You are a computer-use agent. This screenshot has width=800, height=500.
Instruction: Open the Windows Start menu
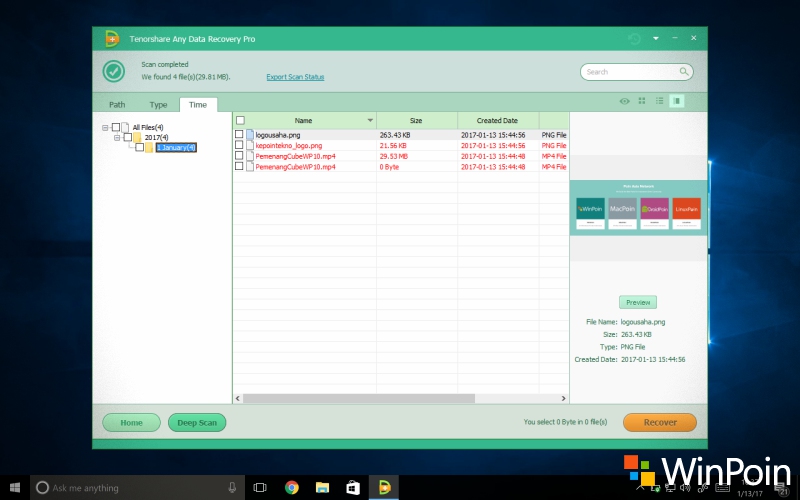(15, 488)
